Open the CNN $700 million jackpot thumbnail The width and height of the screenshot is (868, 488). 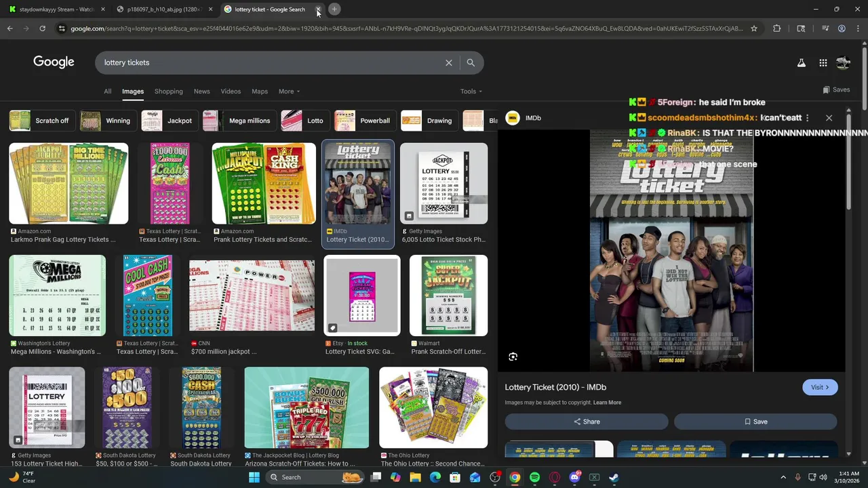(252, 296)
